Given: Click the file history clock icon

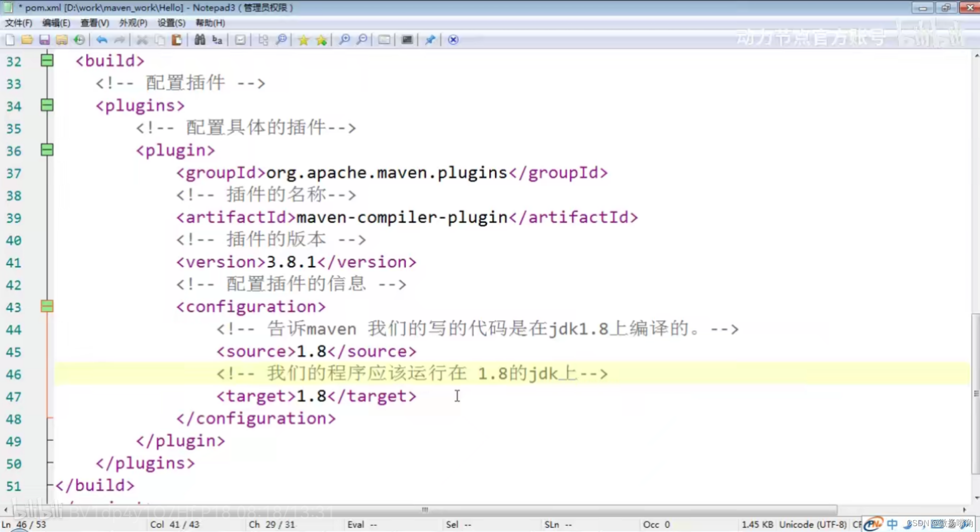Looking at the screenshot, I should pos(79,40).
